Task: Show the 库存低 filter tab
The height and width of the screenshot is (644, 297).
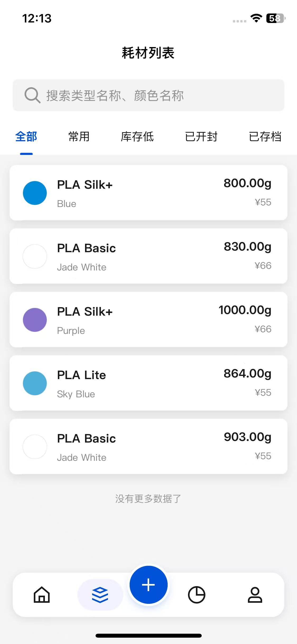Action: coord(137,137)
